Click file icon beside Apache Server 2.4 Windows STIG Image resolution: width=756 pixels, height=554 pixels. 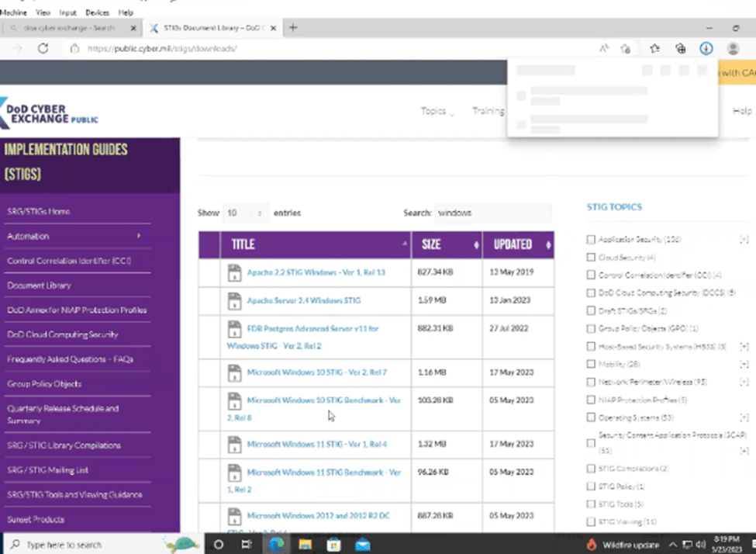(234, 300)
